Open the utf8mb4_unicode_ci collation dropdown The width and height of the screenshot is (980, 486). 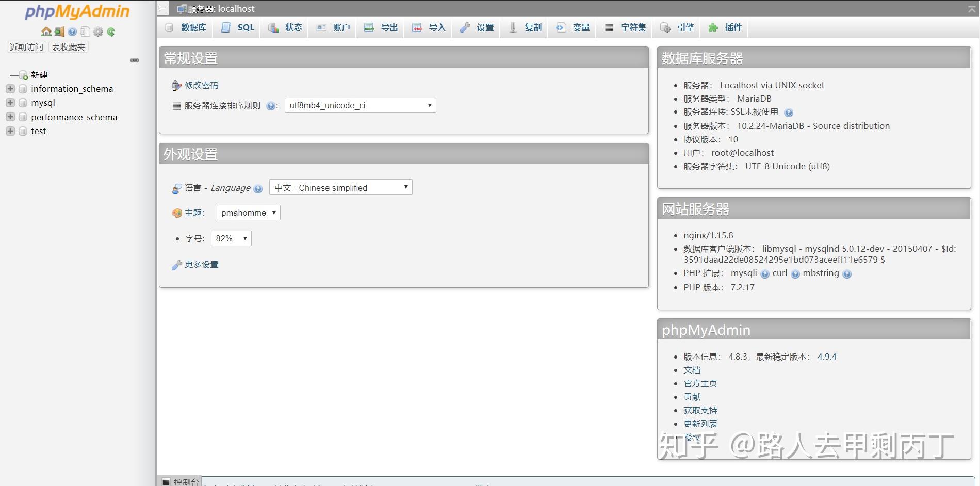point(360,105)
